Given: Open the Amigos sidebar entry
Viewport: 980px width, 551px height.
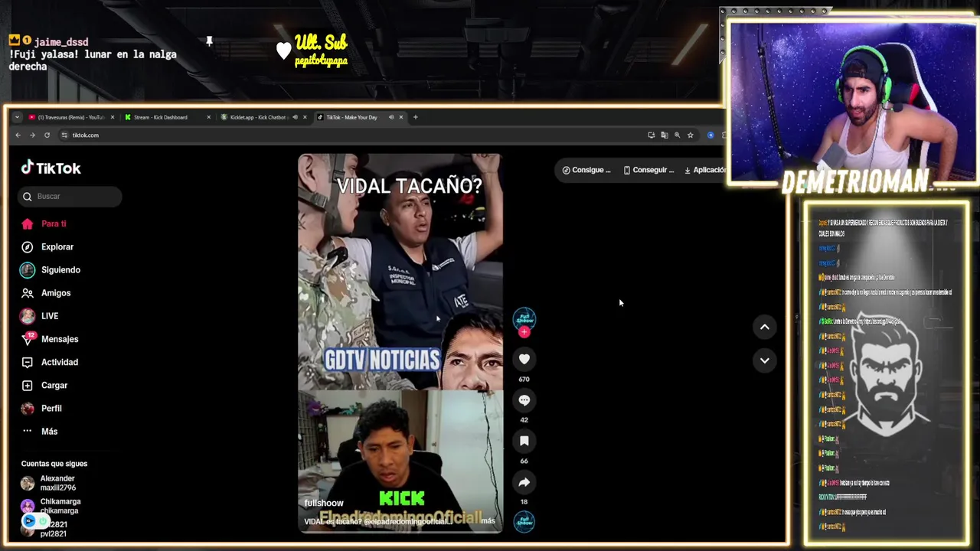Looking at the screenshot, I should pos(46,293).
